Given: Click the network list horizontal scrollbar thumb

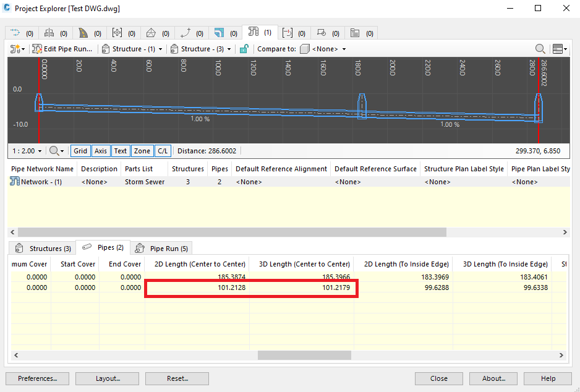Looking at the screenshot, I should [232, 232].
